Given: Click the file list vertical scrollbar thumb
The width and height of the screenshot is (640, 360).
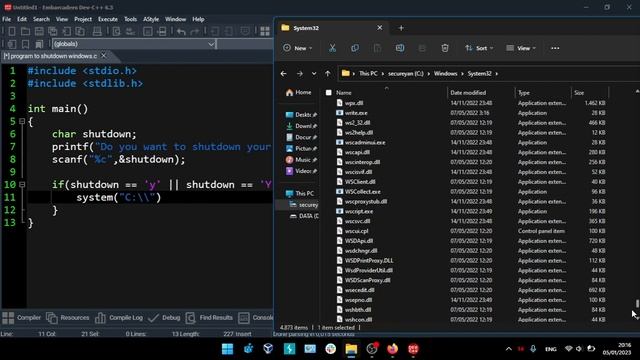Looking at the screenshot, I should 637,304.
